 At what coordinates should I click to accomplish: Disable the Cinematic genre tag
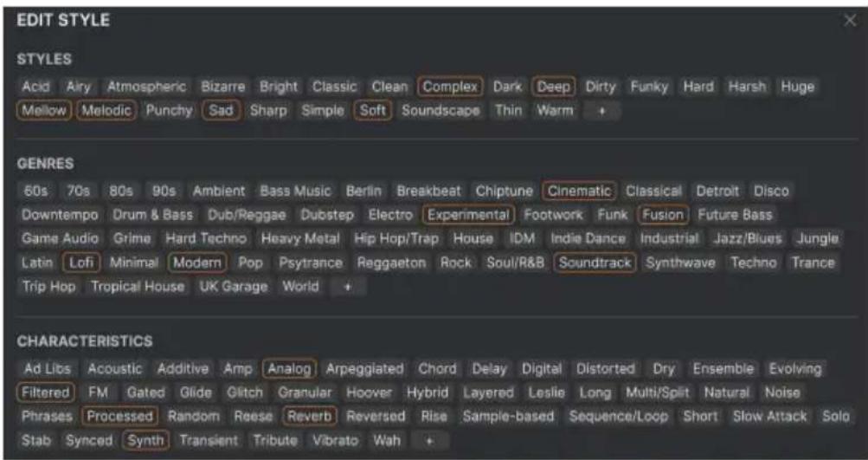[x=579, y=191]
